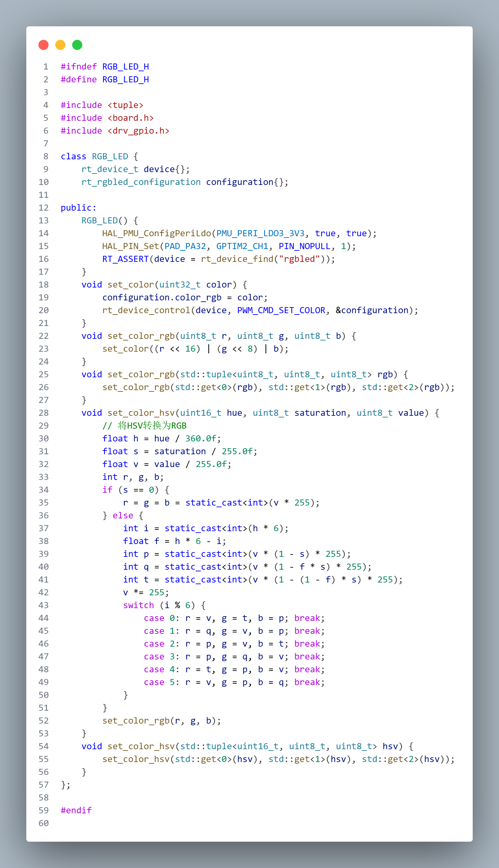Click 'float s = saturation / 255.0f;'
This screenshot has width=499, height=868.
180,451
